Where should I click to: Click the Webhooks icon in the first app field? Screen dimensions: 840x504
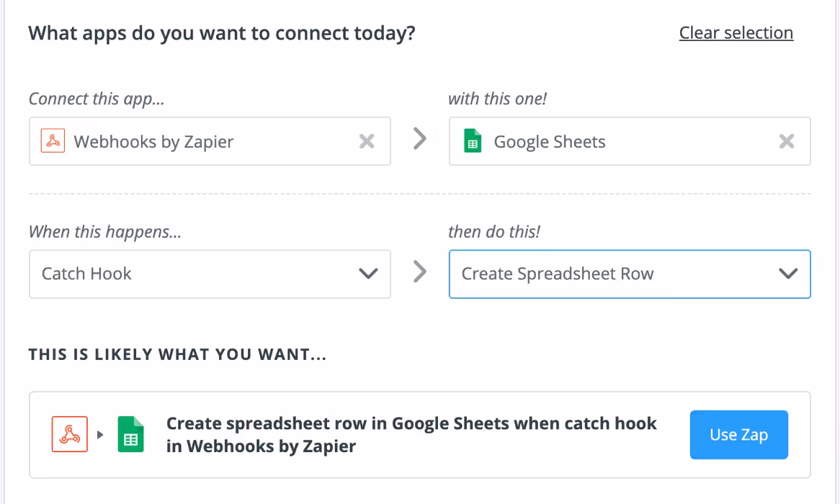pos(53,141)
